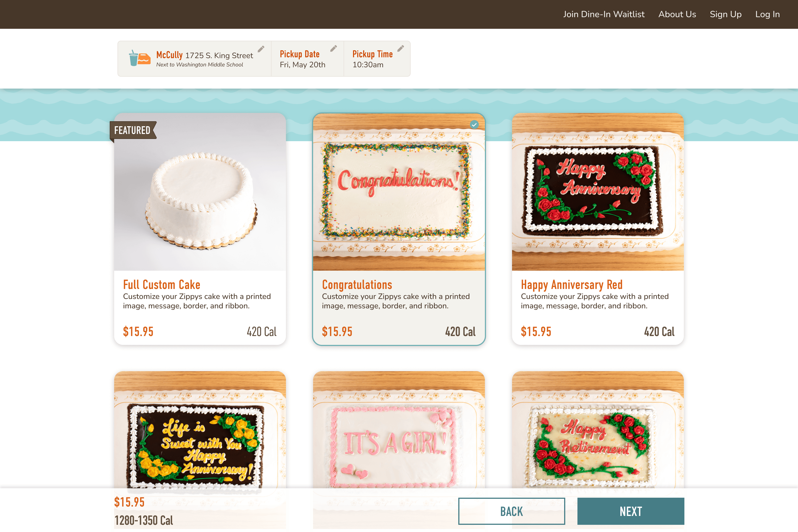This screenshot has width=798, height=532.
Task: Select the Life is Sweet anniversary cake
Action: [200, 430]
